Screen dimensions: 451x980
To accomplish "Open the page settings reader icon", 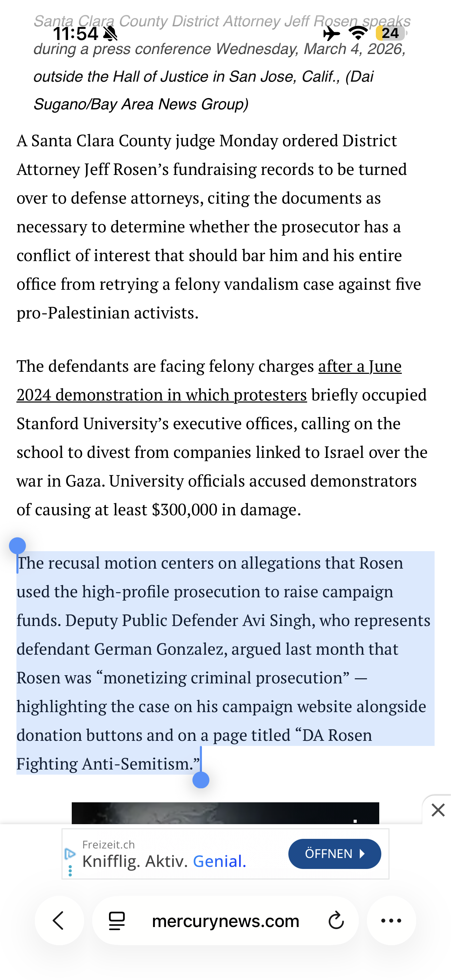I will (117, 921).
